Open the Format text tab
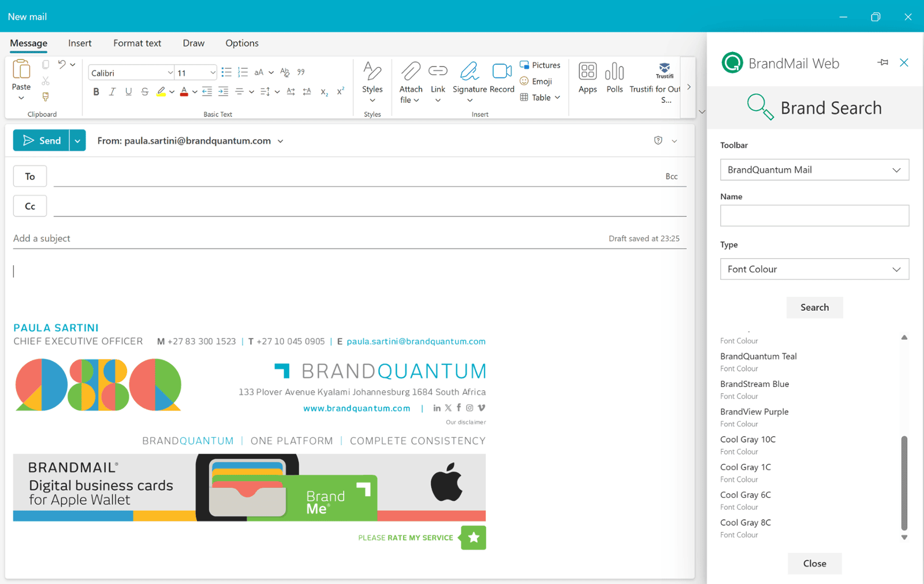 (x=137, y=43)
